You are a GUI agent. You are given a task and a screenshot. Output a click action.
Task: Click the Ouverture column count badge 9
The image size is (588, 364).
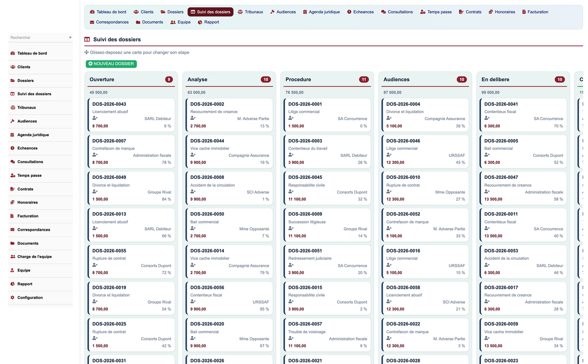point(169,79)
